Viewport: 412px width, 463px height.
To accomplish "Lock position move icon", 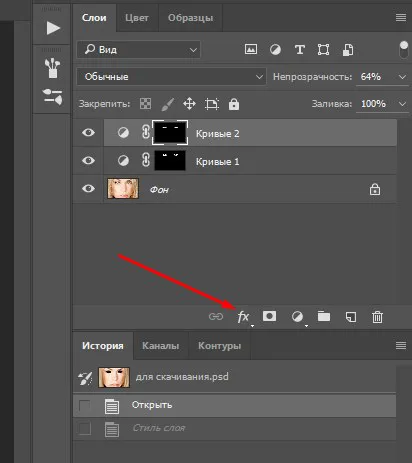I will pos(189,104).
